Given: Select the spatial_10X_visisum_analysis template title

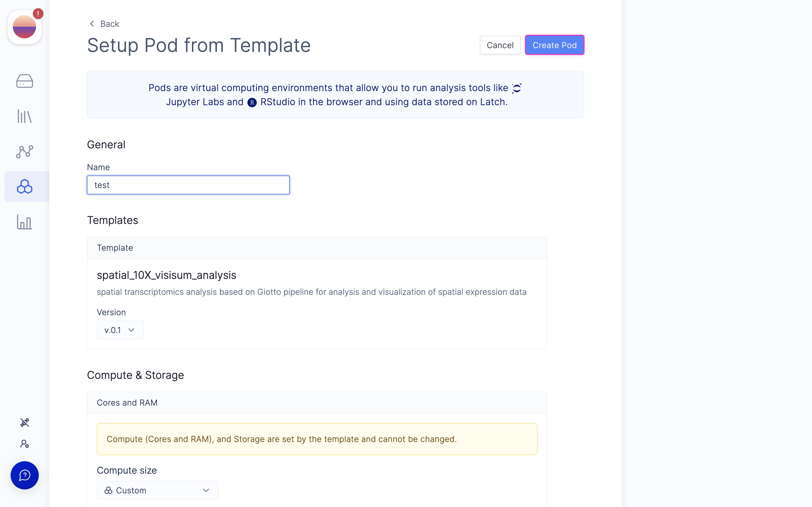Looking at the screenshot, I should point(167,275).
